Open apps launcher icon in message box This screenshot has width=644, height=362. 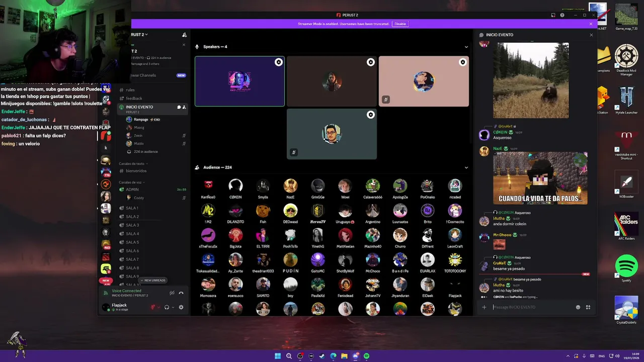(588, 307)
